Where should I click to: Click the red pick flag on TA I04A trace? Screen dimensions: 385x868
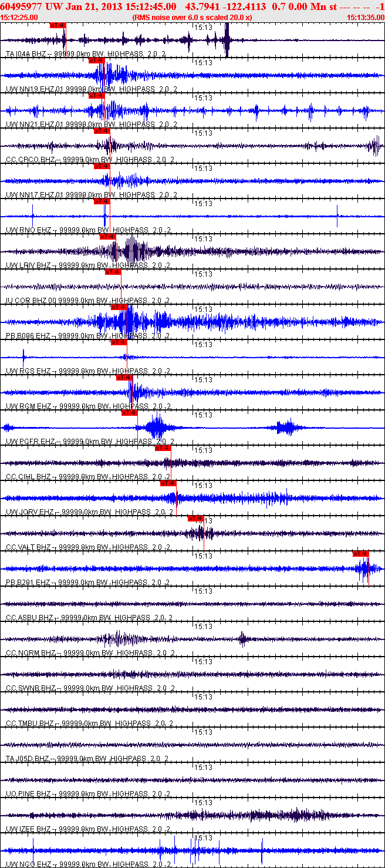click(58, 25)
